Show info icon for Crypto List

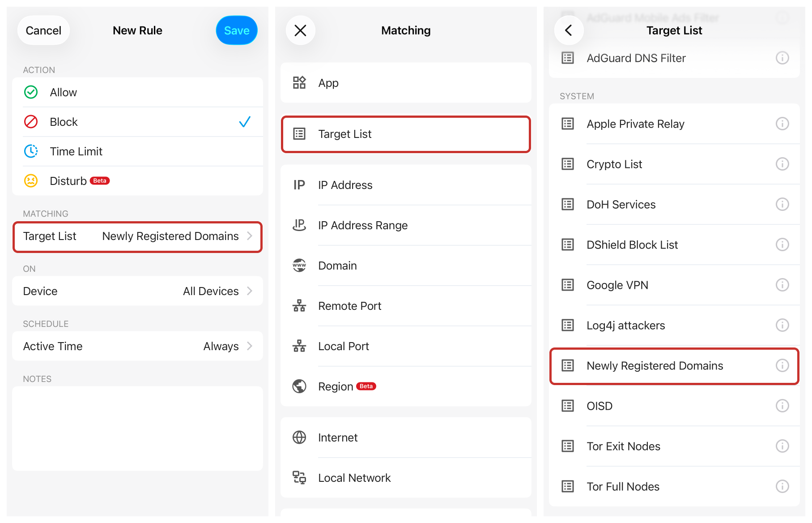(782, 164)
